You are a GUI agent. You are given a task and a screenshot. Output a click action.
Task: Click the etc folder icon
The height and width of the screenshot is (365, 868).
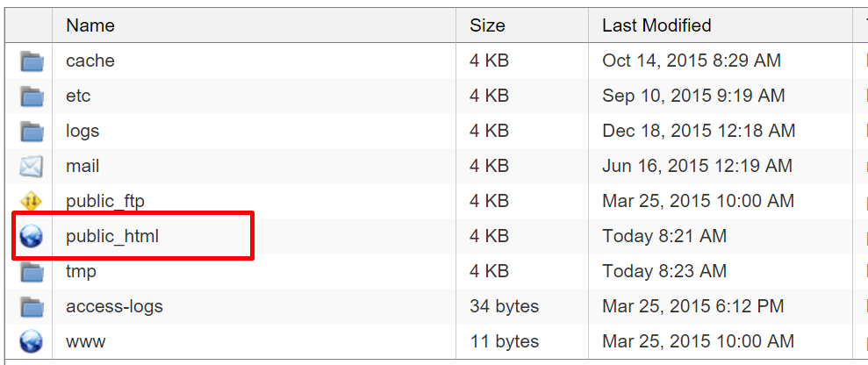pyautogui.click(x=32, y=97)
